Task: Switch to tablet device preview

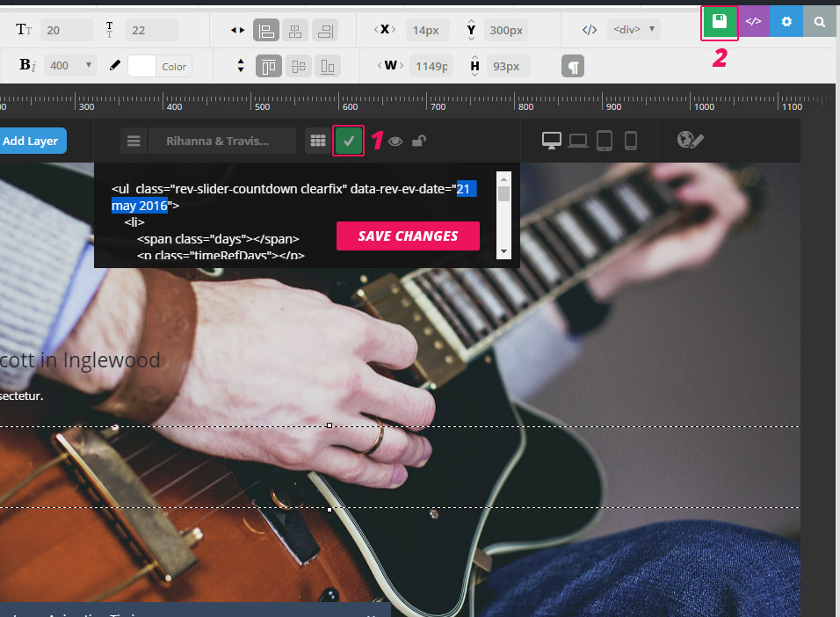Action: coord(605,141)
